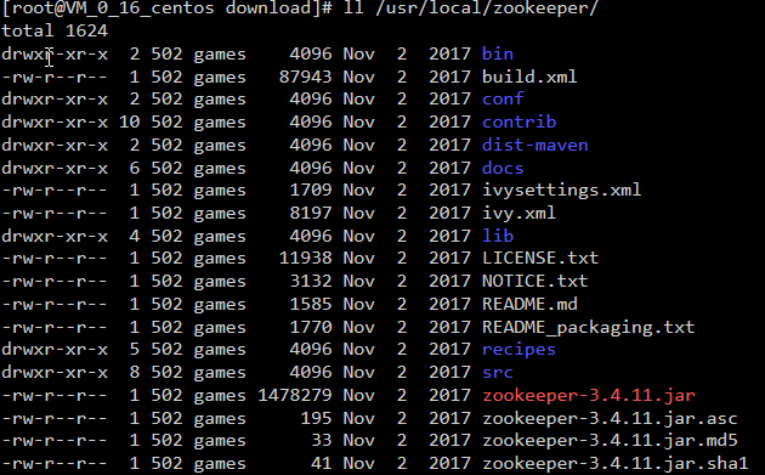The image size is (765, 475).
Task: Click the 'conf' directory name
Action: click(503, 99)
